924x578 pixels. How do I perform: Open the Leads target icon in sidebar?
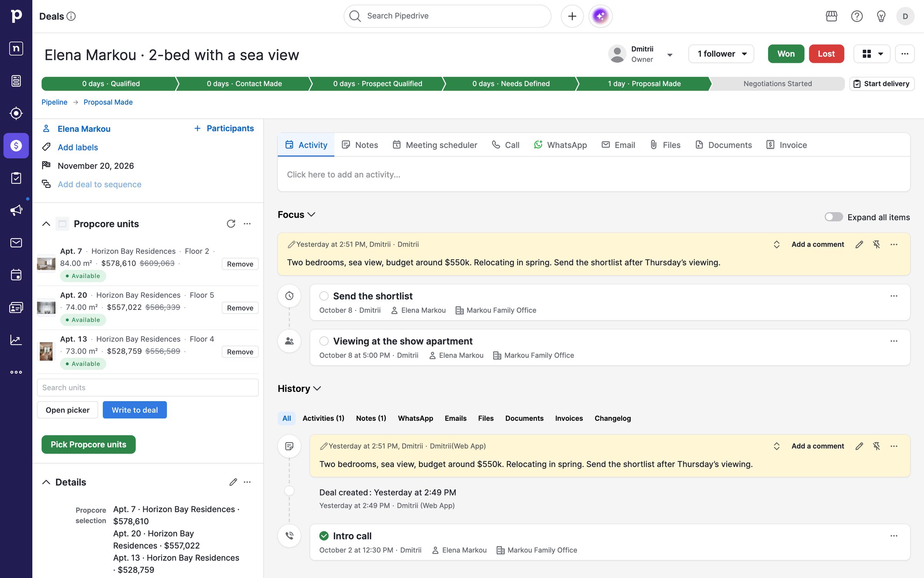(x=16, y=113)
